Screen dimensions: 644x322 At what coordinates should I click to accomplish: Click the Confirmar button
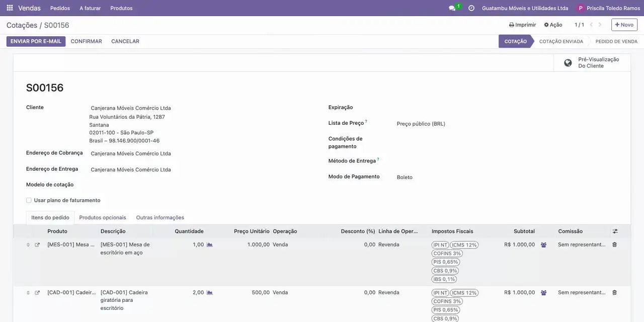click(x=87, y=41)
